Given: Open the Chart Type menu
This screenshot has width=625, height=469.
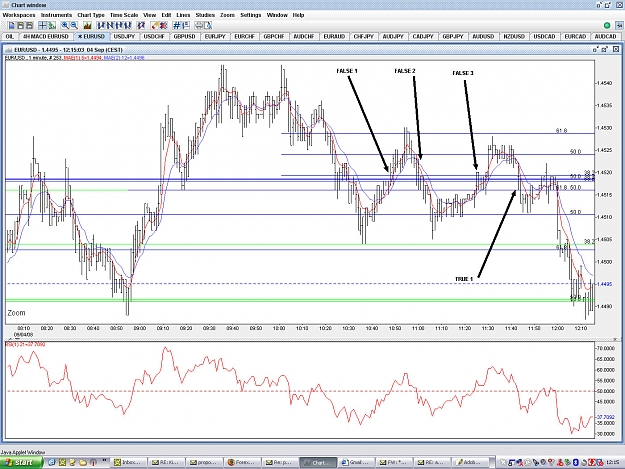Looking at the screenshot, I should pyautogui.click(x=91, y=15).
